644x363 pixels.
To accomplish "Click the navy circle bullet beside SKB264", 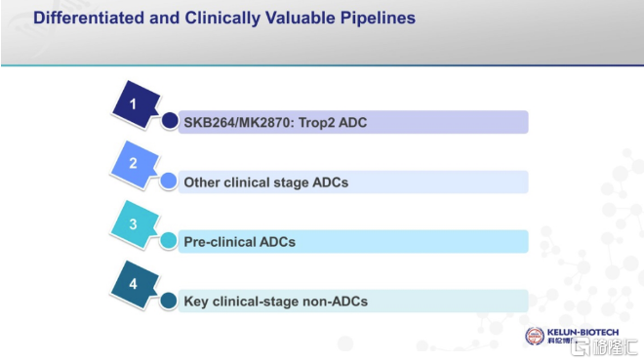I will point(170,121).
